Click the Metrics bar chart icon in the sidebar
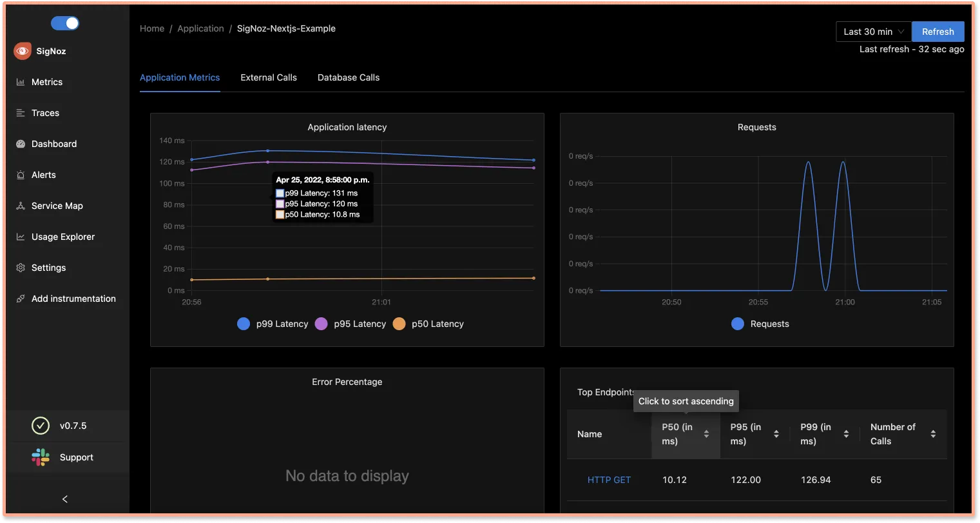This screenshot has height=523, width=980. (x=21, y=83)
